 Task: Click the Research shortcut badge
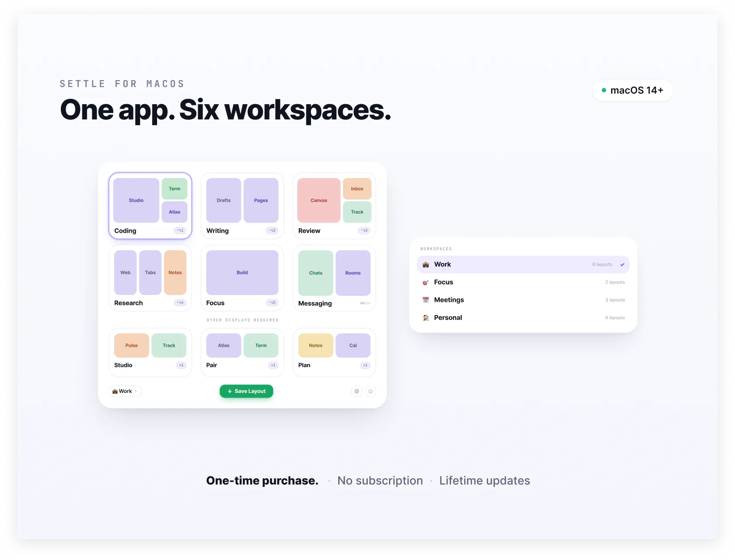180,303
